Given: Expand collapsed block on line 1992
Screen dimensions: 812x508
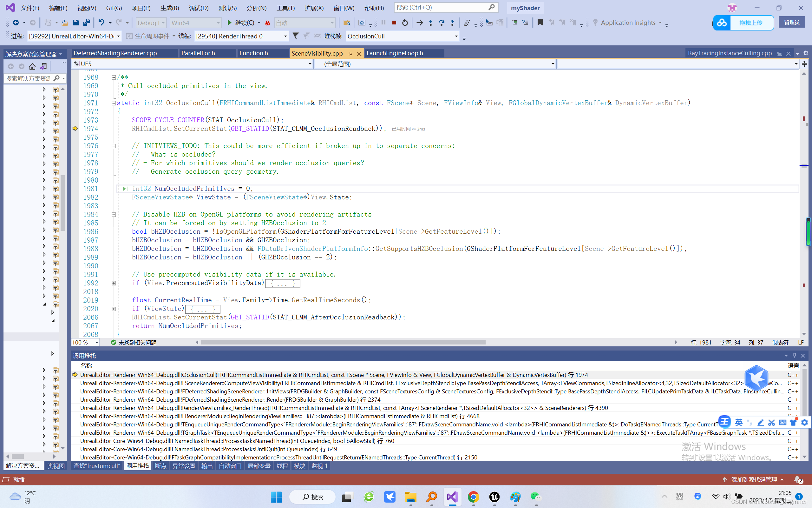Looking at the screenshot, I should coord(114,283).
